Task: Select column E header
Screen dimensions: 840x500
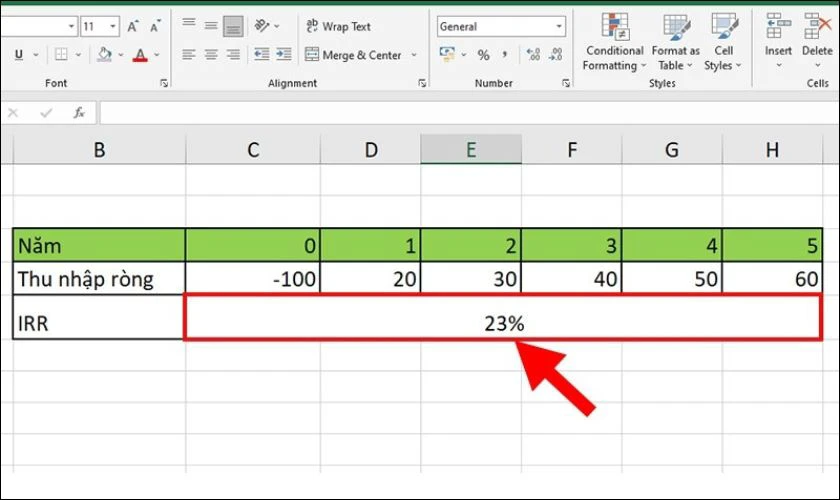Action: click(471, 150)
